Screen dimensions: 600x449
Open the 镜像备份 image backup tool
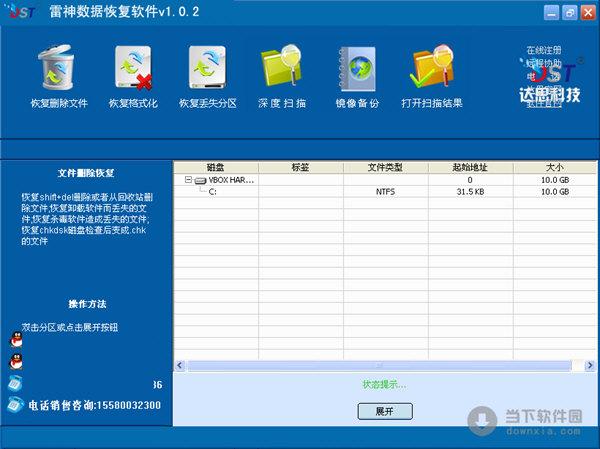357,69
